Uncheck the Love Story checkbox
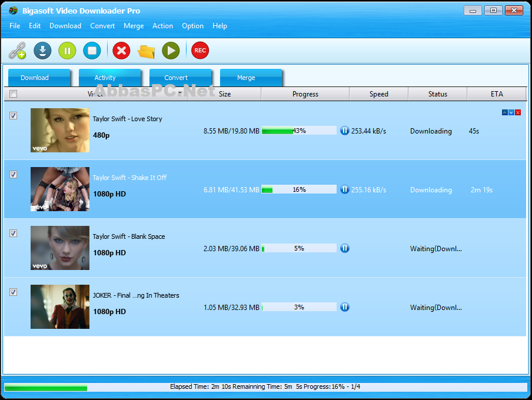This screenshot has height=400, width=532. pos(13,116)
